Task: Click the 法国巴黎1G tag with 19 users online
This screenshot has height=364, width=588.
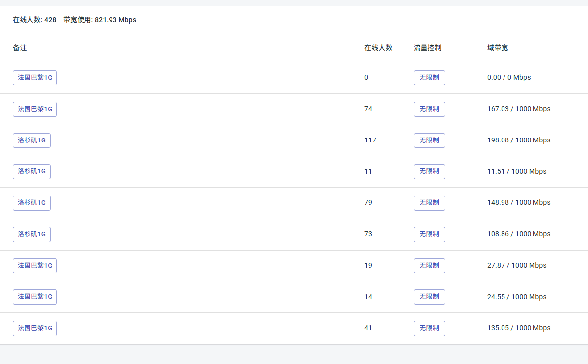Action: (35, 266)
